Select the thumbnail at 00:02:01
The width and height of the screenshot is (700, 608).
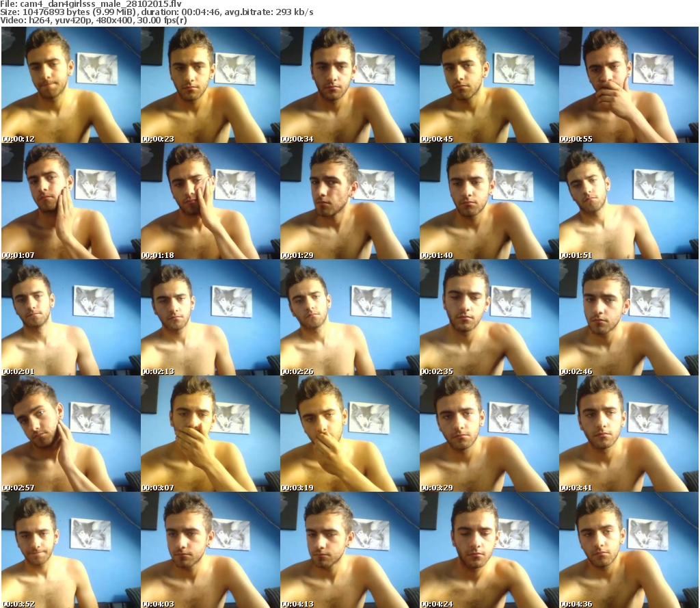(70, 317)
